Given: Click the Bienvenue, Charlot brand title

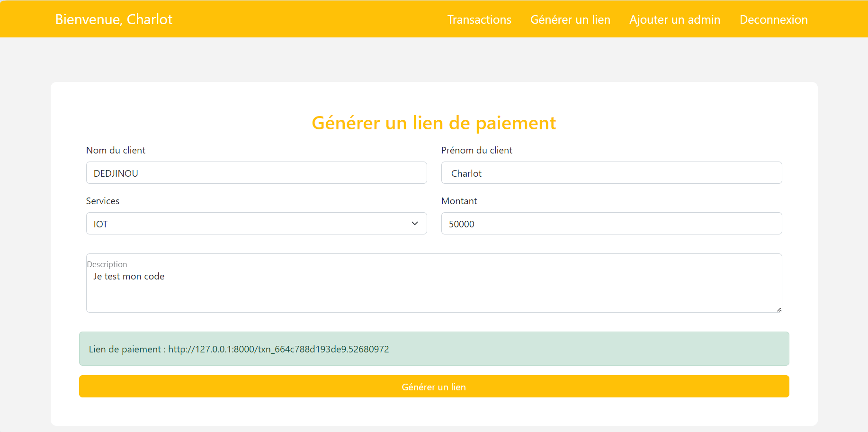Looking at the screenshot, I should coord(114,19).
